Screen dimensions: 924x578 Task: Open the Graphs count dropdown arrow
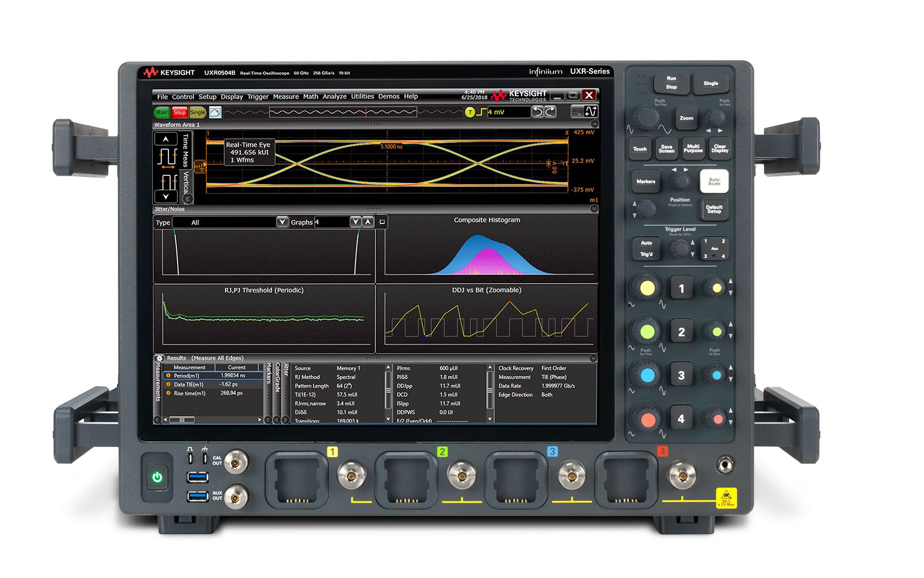pyautogui.click(x=356, y=222)
